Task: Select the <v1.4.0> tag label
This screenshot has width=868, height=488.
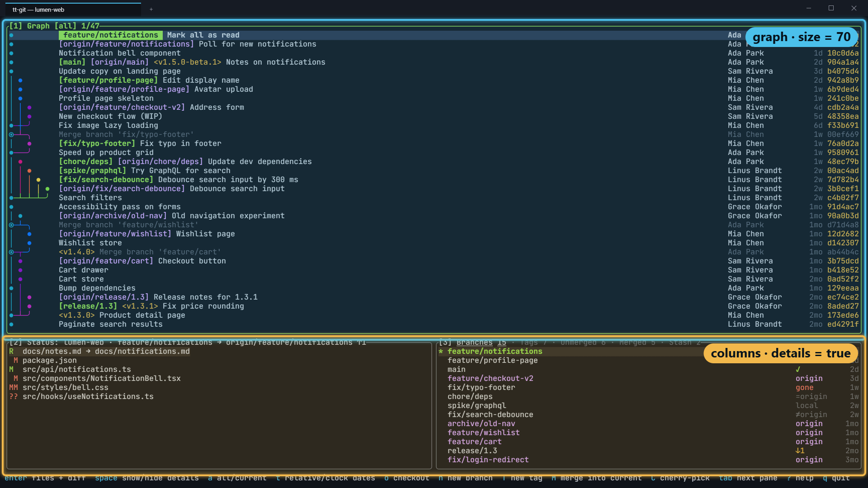Action: coord(77,252)
